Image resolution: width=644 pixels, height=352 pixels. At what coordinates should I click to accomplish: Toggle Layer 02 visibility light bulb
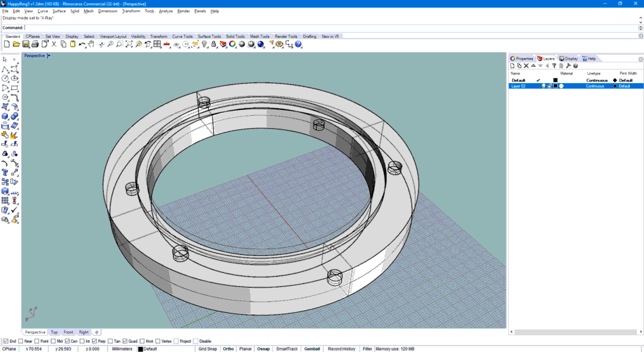click(x=544, y=86)
